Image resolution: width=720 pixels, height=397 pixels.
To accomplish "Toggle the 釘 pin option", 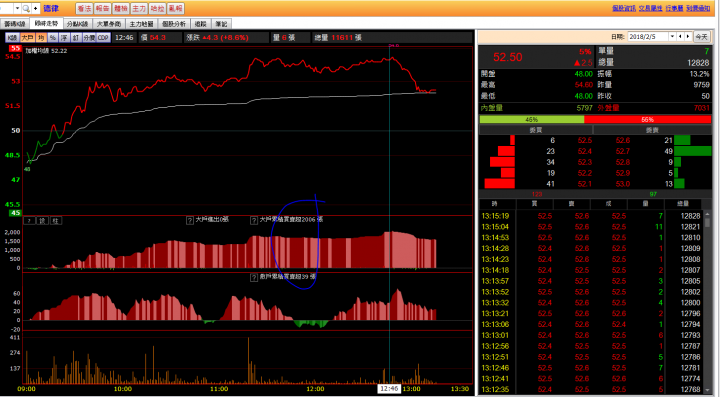I will (76, 38).
